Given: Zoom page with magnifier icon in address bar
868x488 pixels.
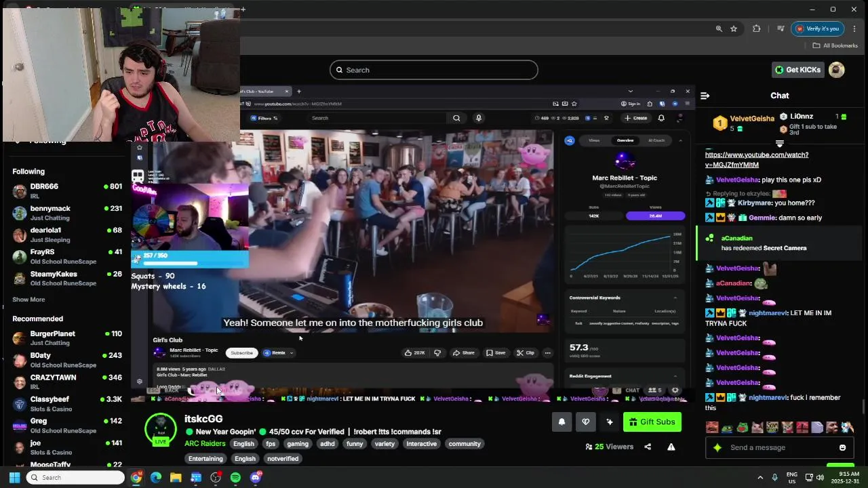Looking at the screenshot, I should (x=719, y=28).
